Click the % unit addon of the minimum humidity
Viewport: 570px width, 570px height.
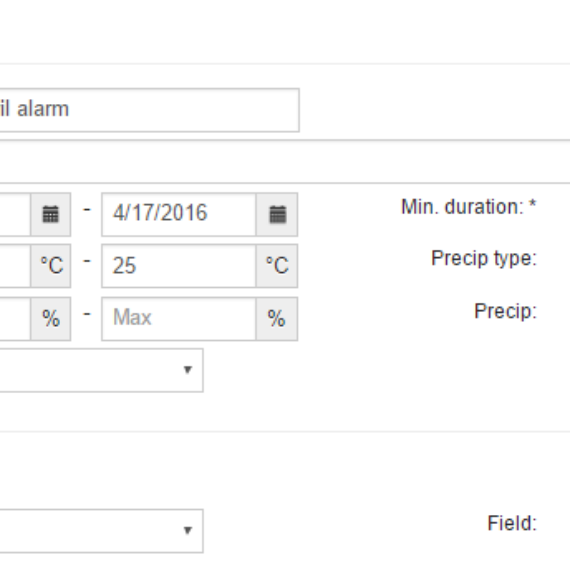pos(51,319)
